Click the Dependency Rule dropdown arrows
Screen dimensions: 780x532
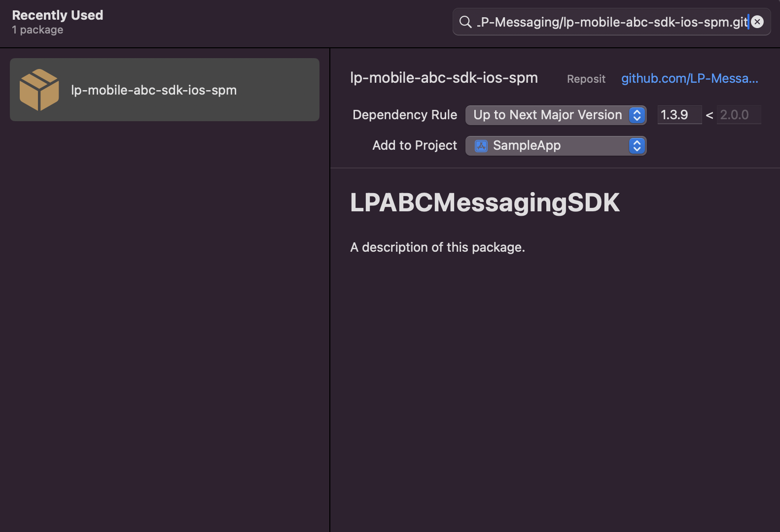[x=637, y=115]
